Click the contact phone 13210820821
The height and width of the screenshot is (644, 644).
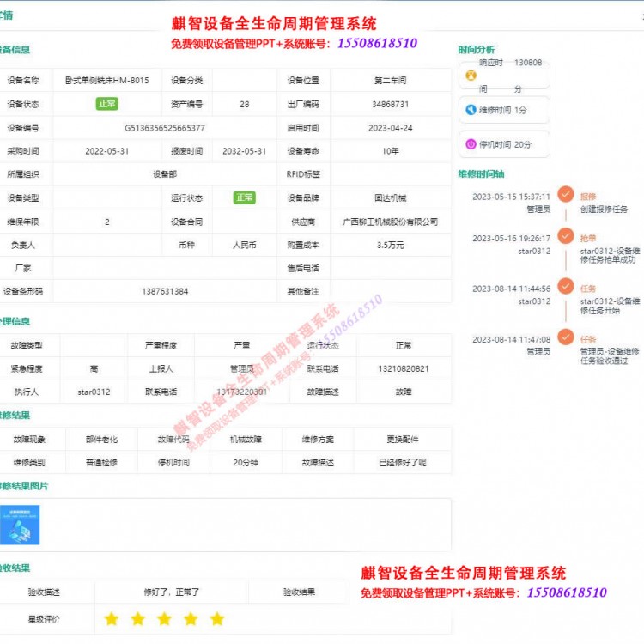tap(403, 368)
